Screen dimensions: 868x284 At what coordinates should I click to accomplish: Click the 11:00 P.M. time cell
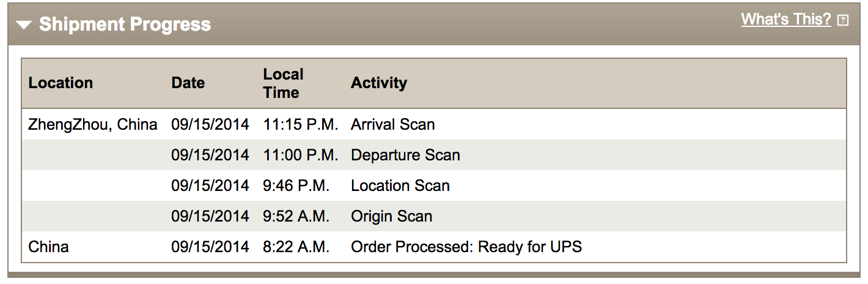pyautogui.click(x=300, y=155)
